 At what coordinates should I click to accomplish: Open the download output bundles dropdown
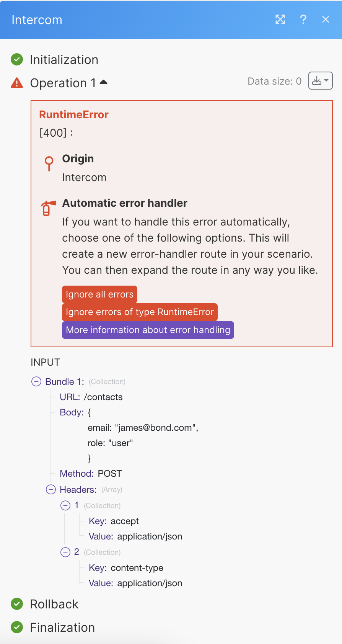point(320,81)
